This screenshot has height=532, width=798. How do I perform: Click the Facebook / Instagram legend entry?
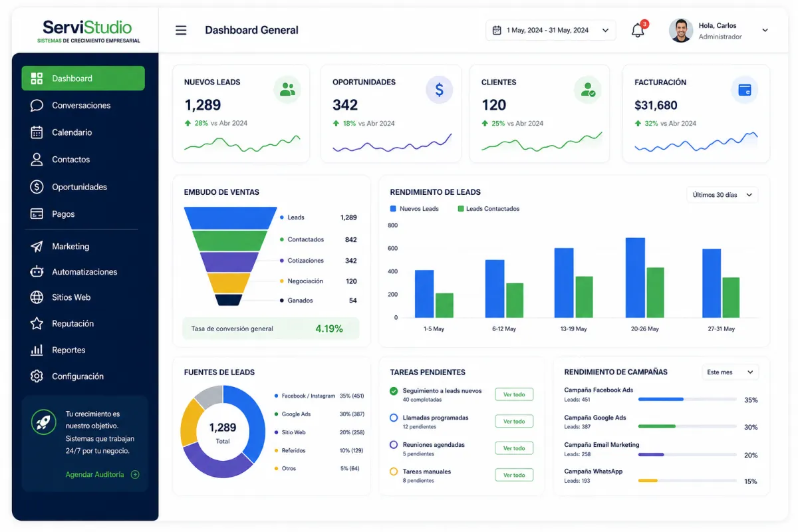coord(319,396)
